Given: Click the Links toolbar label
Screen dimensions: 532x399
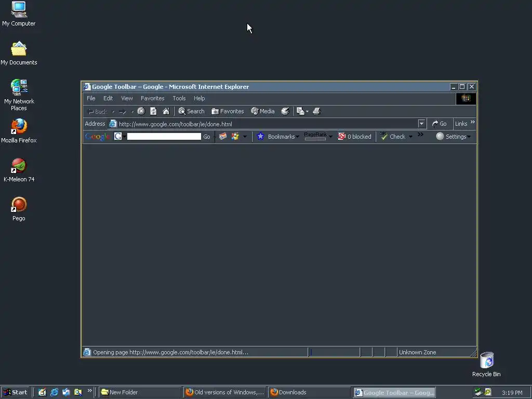Looking at the screenshot, I should click(461, 124).
